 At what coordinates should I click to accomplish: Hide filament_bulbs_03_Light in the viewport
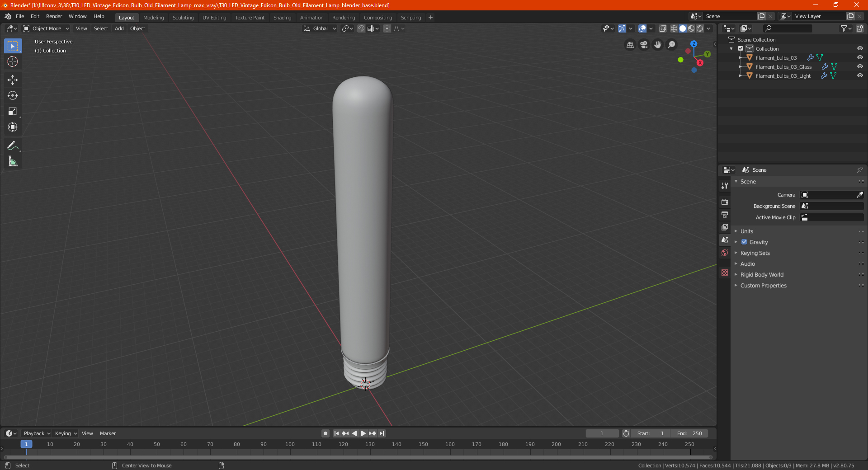(860, 75)
